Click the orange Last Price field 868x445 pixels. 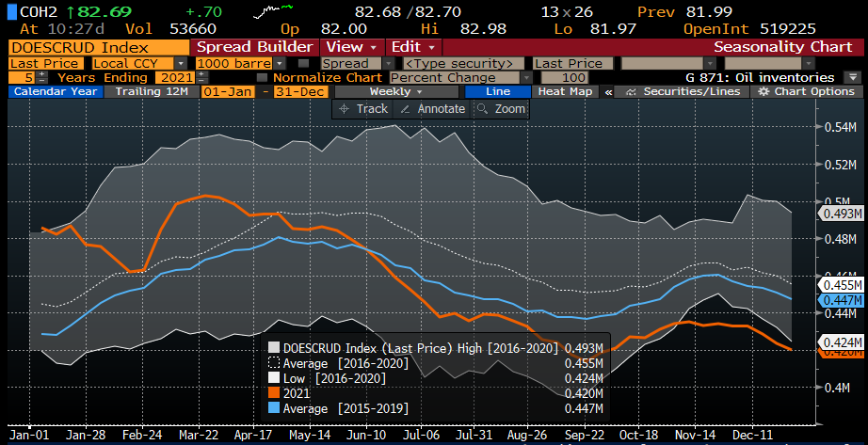click(46, 63)
